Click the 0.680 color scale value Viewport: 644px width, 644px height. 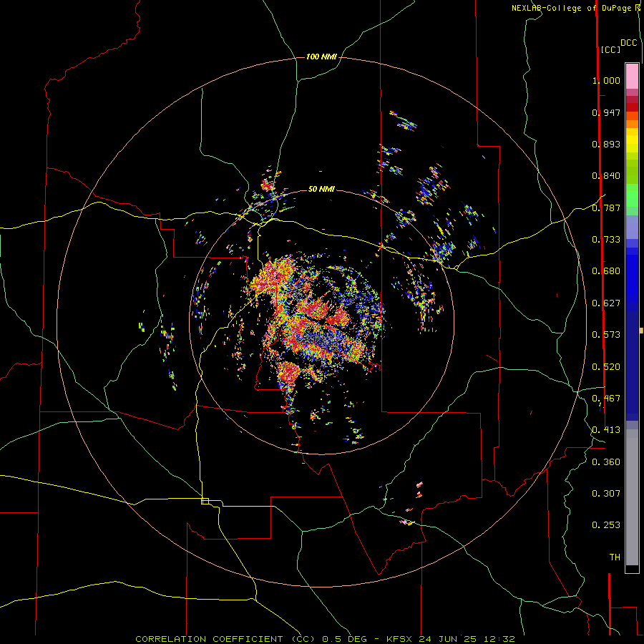point(606,271)
